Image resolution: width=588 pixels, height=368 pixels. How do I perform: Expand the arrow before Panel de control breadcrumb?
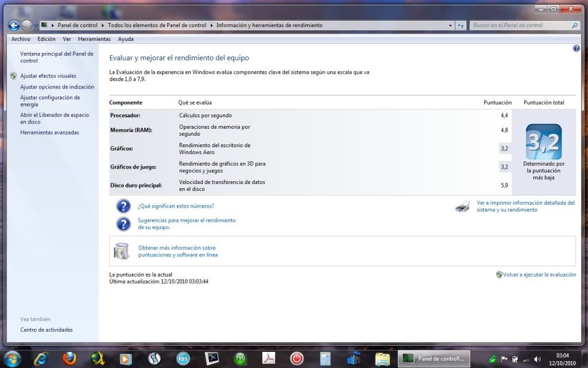tap(53, 25)
